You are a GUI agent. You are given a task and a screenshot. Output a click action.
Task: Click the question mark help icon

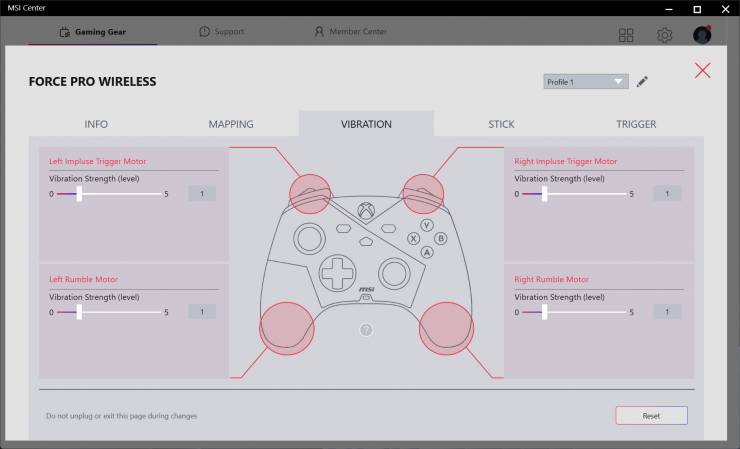click(366, 330)
